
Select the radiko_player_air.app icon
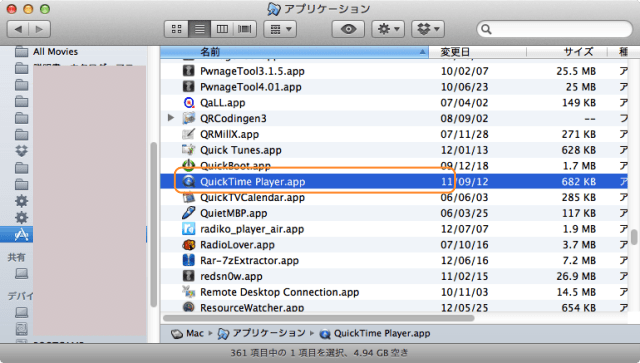click(188, 229)
